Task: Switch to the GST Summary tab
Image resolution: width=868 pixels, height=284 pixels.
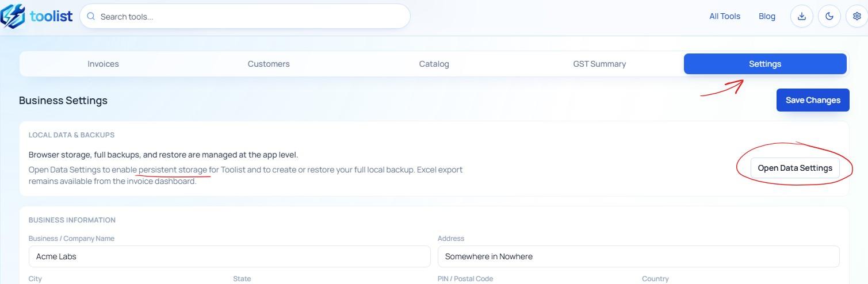Action: 599,64
